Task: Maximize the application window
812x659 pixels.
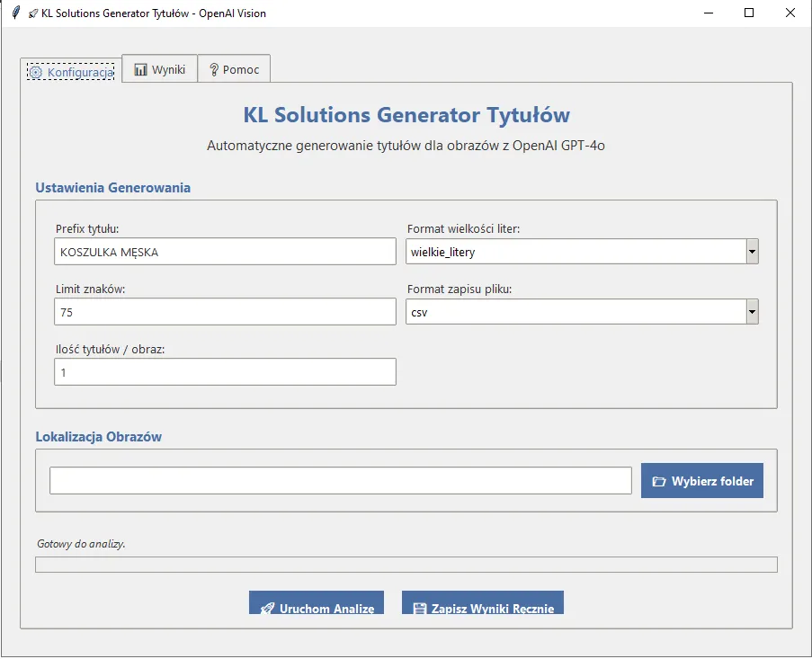Action: [749, 13]
